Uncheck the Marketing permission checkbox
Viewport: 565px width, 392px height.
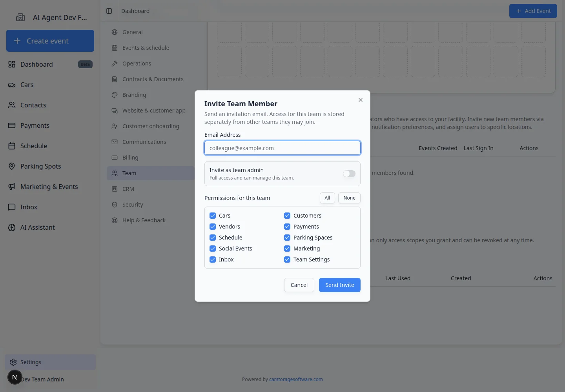coord(287,249)
